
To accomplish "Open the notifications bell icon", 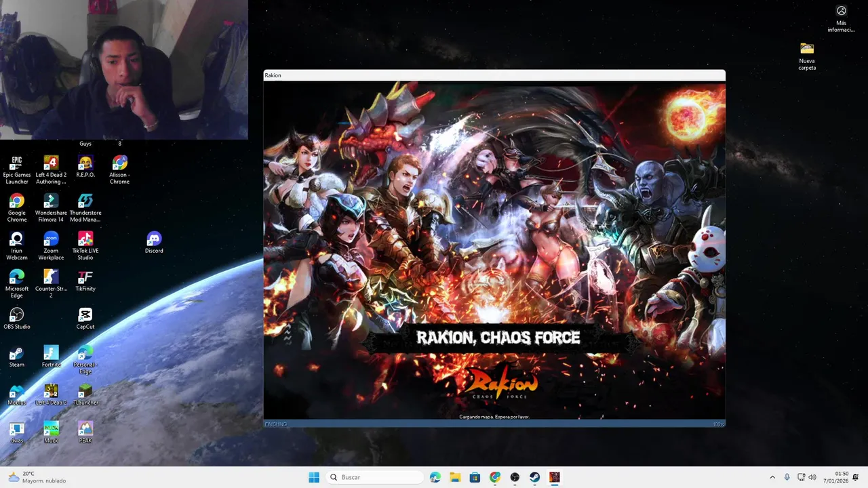I will coord(856,477).
